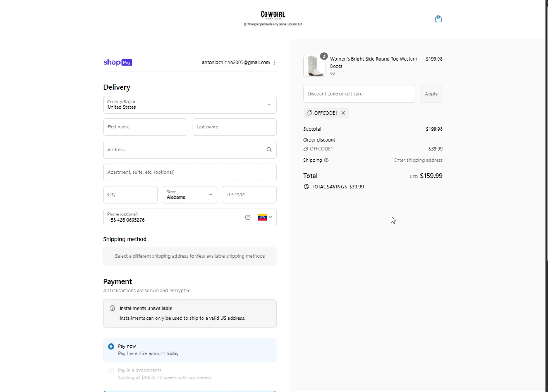Show phone number help question mark
This screenshot has height=392, width=548.
(x=248, y=218)
